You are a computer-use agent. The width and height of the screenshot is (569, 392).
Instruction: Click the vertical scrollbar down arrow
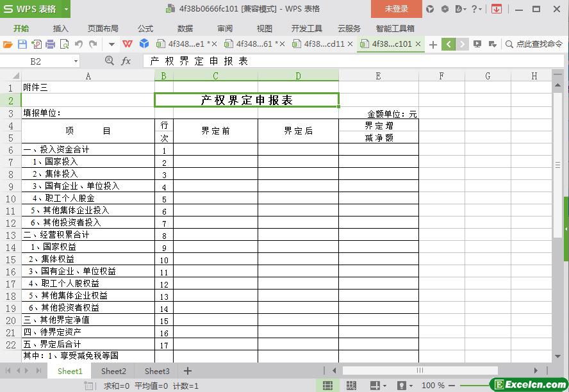click(x=557, y=357)
